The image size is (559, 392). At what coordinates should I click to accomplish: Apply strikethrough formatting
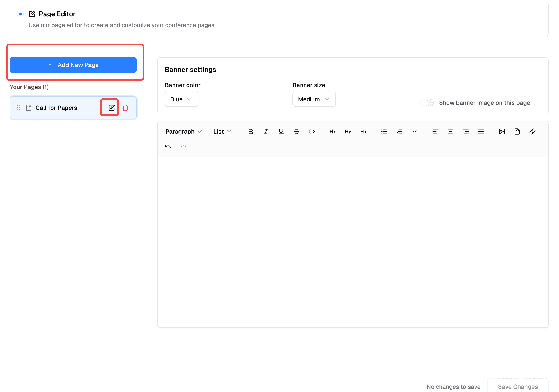tap(296, 131)
